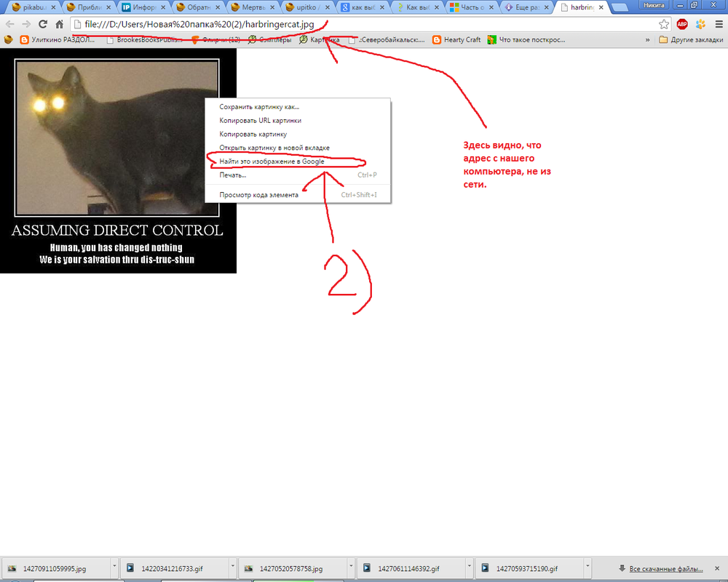
Task: Switch to the Еще ра tab
Action: 525,7
